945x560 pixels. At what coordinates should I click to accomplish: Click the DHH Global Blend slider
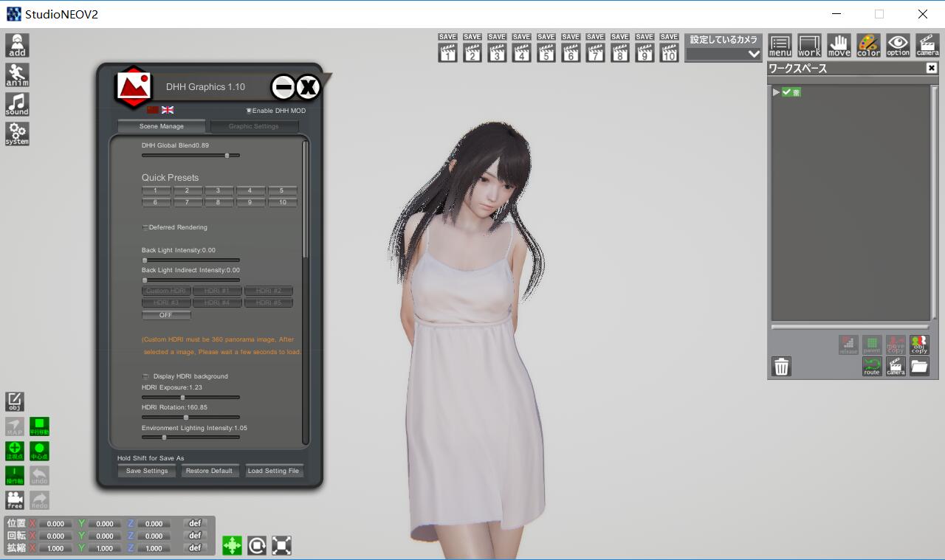190,156
